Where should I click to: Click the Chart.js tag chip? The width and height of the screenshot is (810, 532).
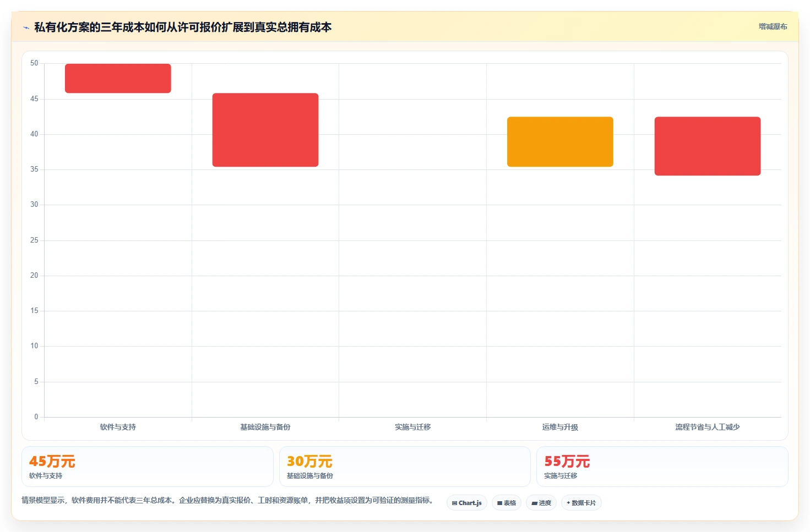click(467, 503)
